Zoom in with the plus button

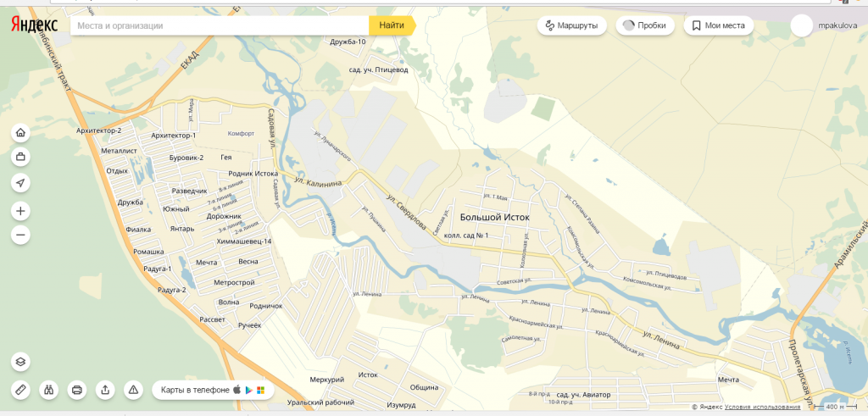click(x=20, y=210)
